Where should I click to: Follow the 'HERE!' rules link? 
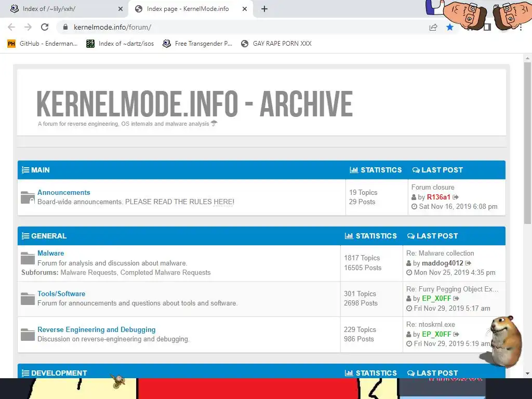[x=224, y=202]
